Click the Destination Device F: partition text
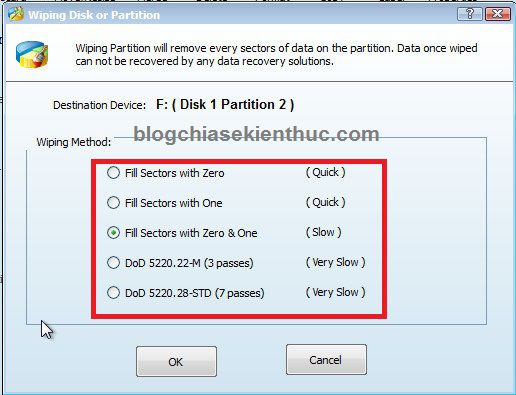Image resolution: width=516 pixels, height=395 pixels. pyautogui.click(x=225, y=105)
